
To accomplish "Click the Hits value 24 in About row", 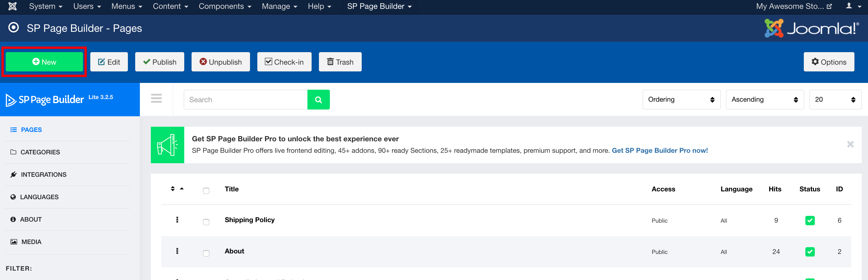I will [x=776, y=252].
